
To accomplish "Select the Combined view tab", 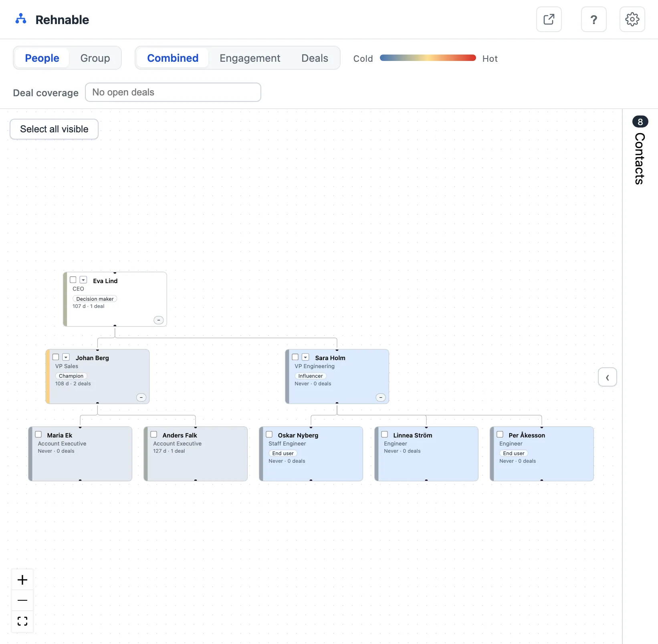I will [x=173, y=58].
